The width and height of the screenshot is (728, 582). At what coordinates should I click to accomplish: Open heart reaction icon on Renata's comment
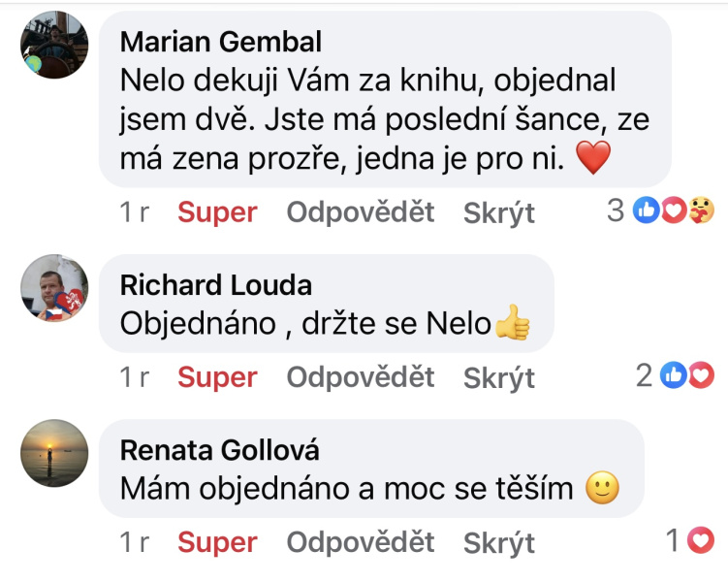700,540
